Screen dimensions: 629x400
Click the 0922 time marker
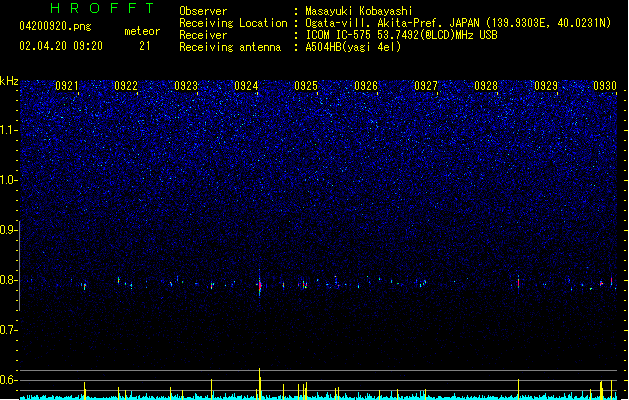(126, 86)
